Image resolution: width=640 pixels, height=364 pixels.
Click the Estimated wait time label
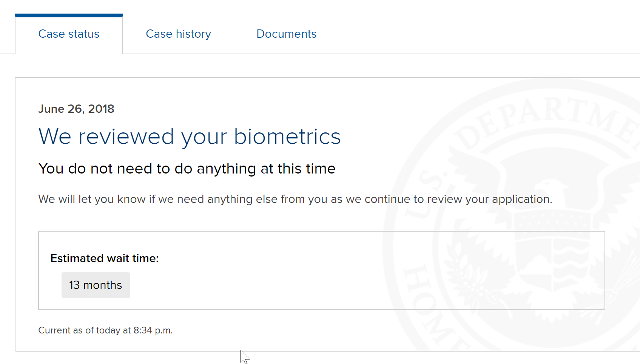click(x=105, y=258)
